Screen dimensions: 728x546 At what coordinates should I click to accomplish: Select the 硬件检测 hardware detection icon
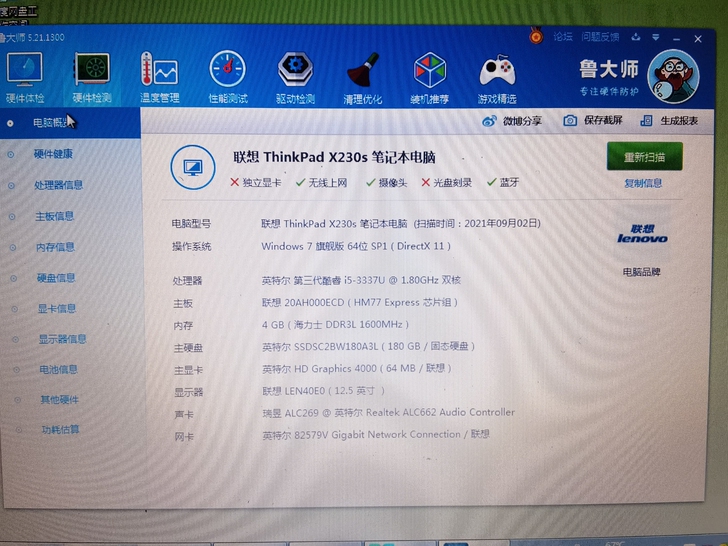[x=92, y=78]
